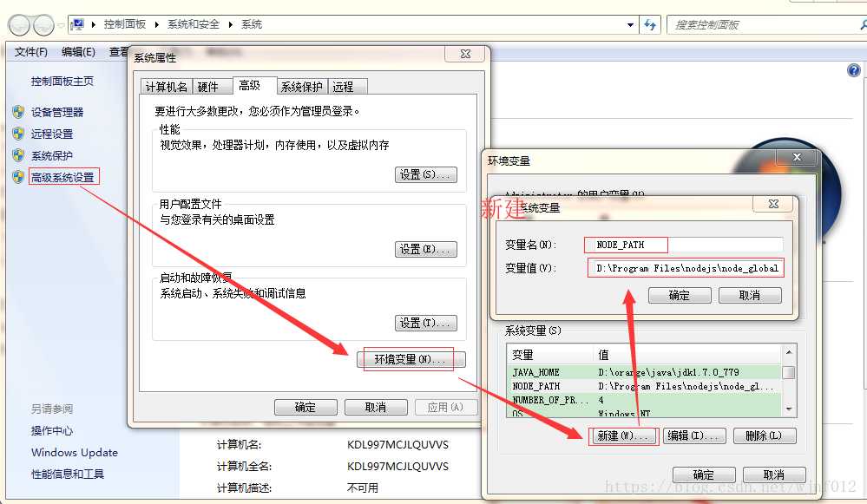Screen dimensions: 867x504
Task: Click the refresh button beside address bar
Action: coord(650,24)
